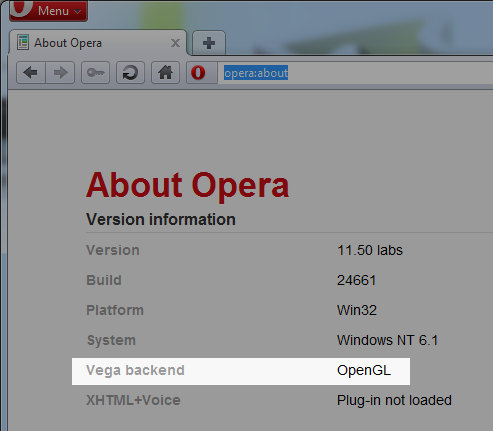Click the Version information subheading
The width and height of the screenshot is (493, 431).
coord(161,220)
